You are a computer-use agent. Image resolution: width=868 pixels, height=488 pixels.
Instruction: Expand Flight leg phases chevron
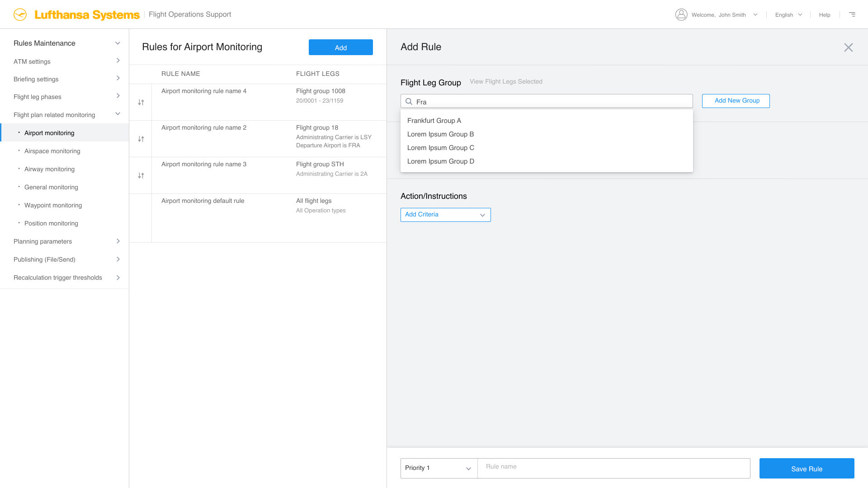[118, 96]
